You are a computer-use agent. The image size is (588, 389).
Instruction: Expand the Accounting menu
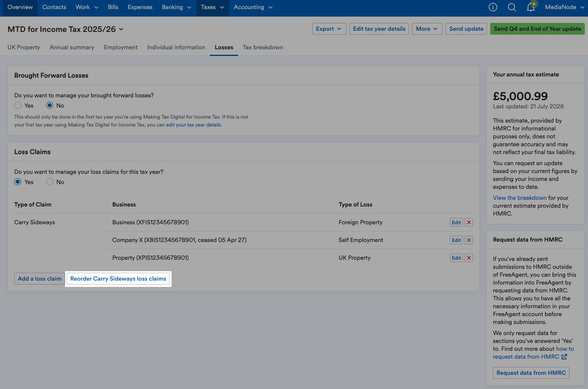[x=253, y=7]
